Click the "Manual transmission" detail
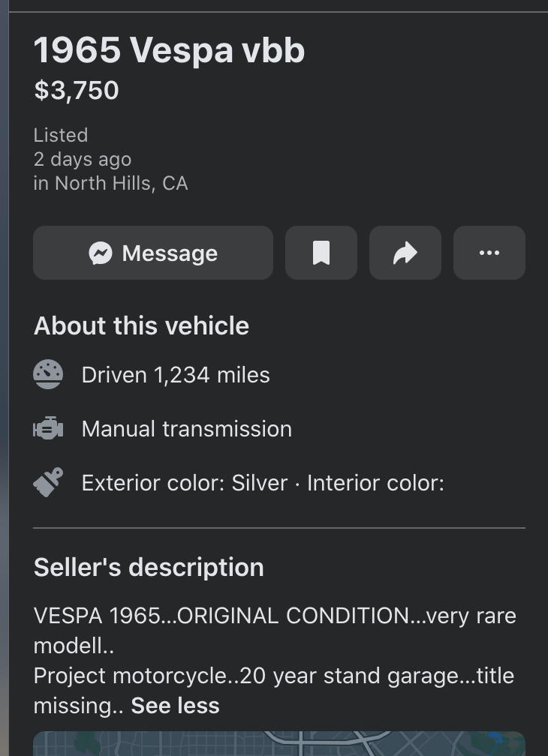 tap(186, 429)
